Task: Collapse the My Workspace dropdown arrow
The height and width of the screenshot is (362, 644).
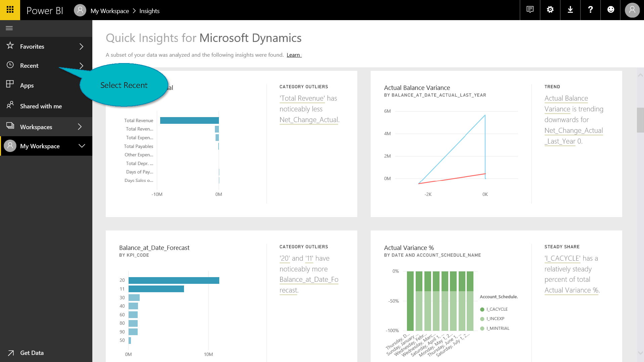Action: tap(82, 146)
